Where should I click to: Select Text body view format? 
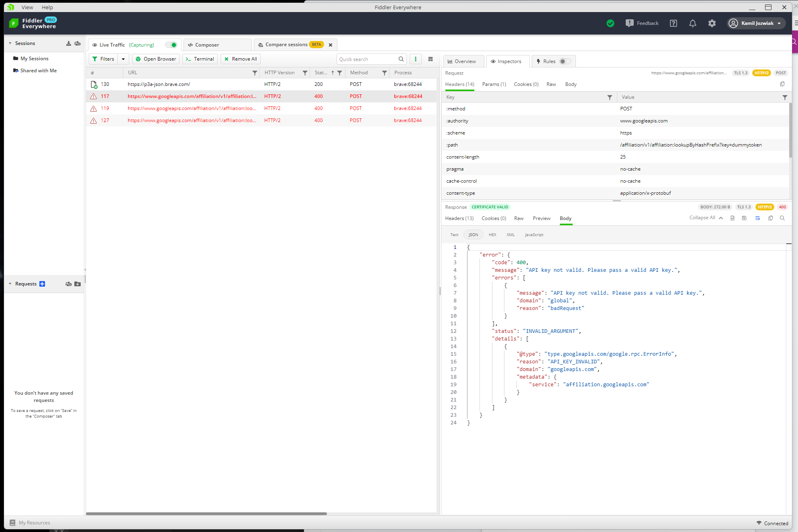click(x=454, y=235)
